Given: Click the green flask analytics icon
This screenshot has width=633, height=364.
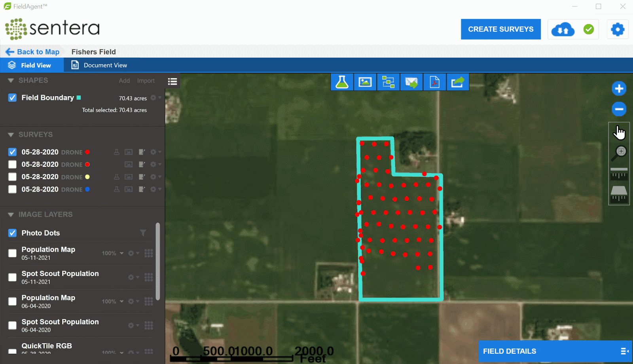Looking at the screenshot, I should 342,82.
